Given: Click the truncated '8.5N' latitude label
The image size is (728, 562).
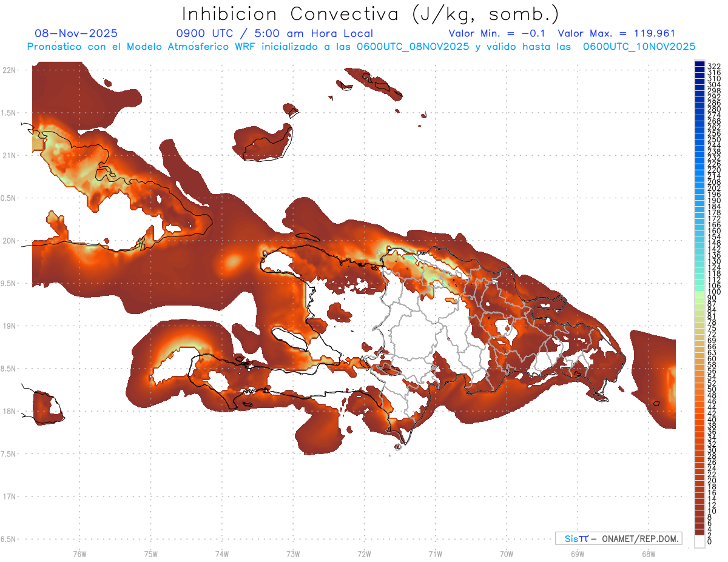Looking at the screenshot, I should tap(8, 369).
